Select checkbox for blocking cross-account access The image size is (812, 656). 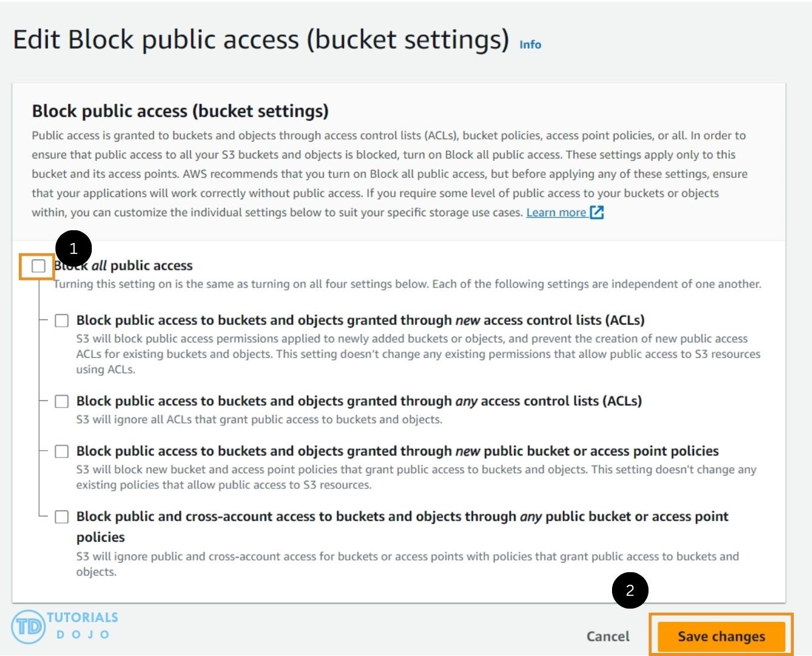62,517
